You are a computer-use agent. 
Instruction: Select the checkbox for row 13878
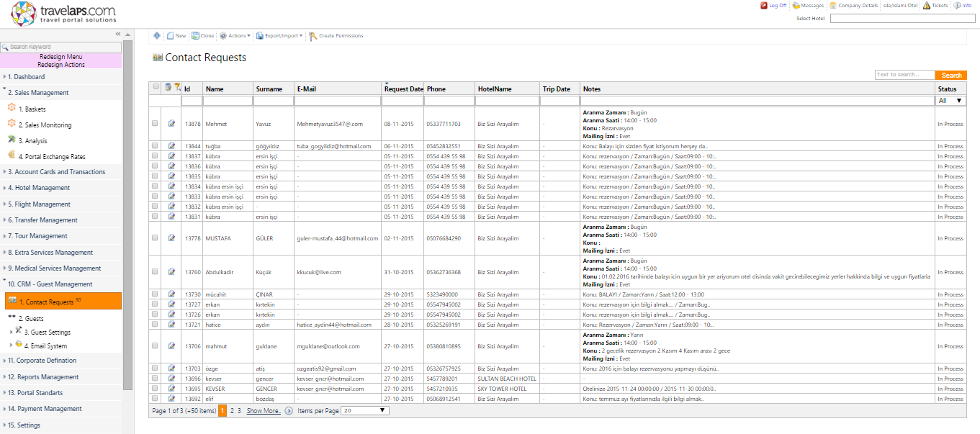155,124
